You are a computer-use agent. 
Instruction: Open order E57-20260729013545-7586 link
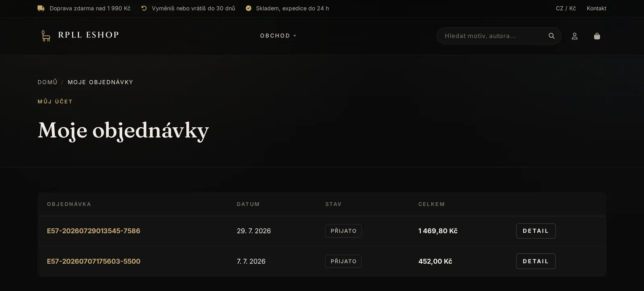pyautogui.click(x=93, y=231)
